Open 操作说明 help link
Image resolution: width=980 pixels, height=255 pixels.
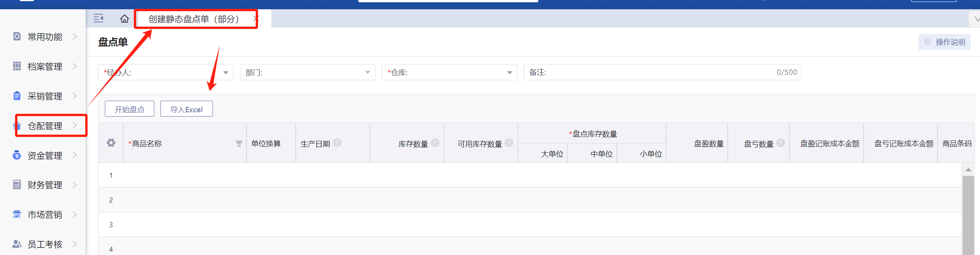coord(945,42)
